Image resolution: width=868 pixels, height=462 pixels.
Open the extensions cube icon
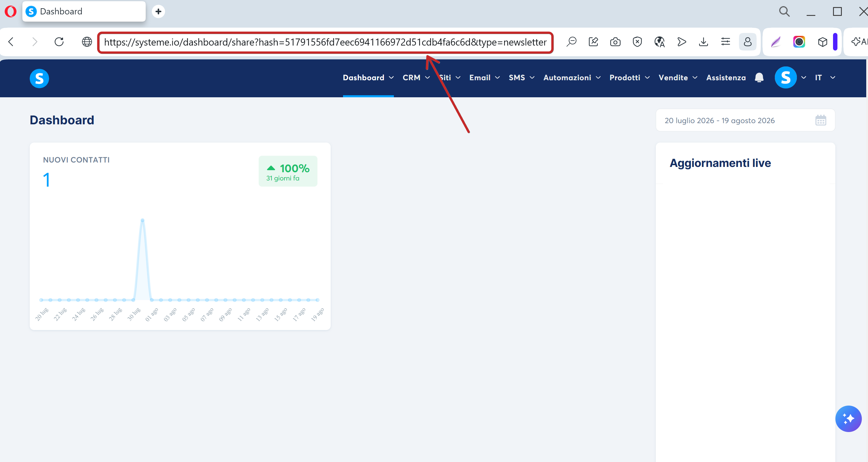point(822,42)
